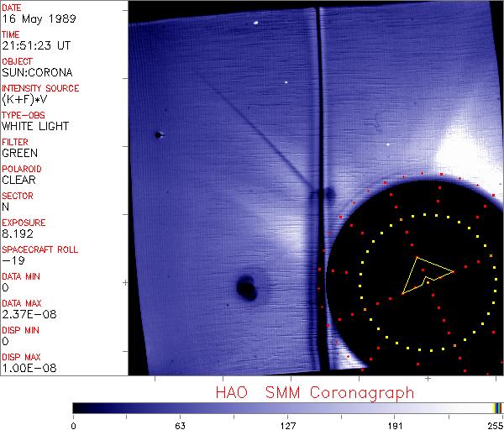Select the display max value 1.00E-08
Viewport: 504px width, 430px height.
29,368
